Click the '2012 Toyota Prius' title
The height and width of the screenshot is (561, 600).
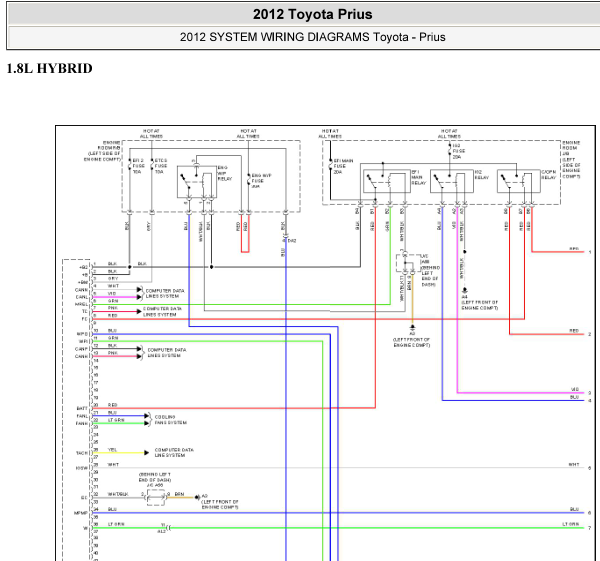tap(312, 15)
